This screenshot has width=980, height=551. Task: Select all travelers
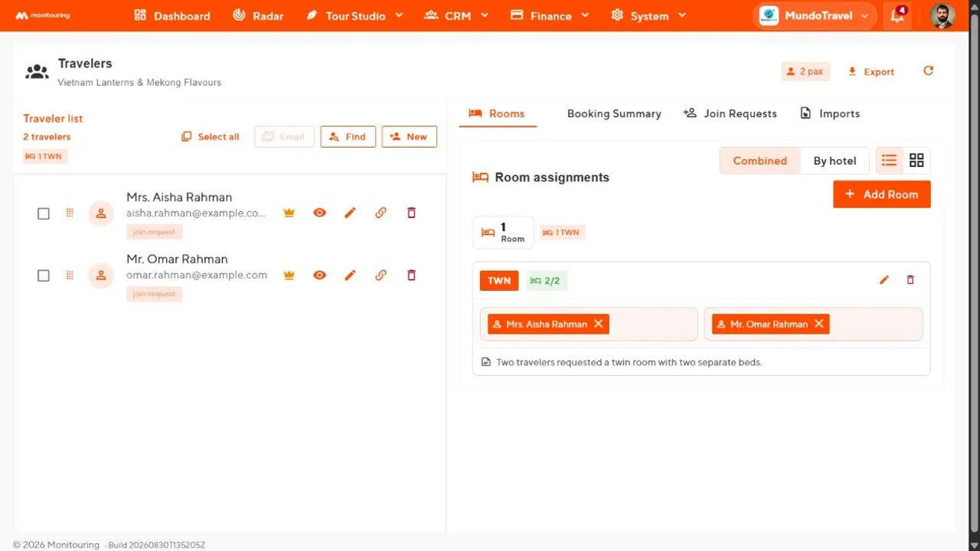[211, 136]
